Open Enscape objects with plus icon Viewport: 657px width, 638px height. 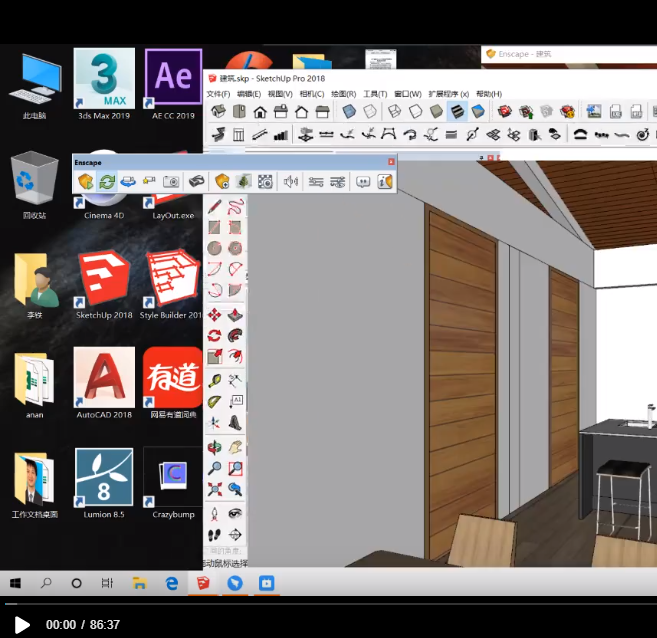[x=222, y=182]
